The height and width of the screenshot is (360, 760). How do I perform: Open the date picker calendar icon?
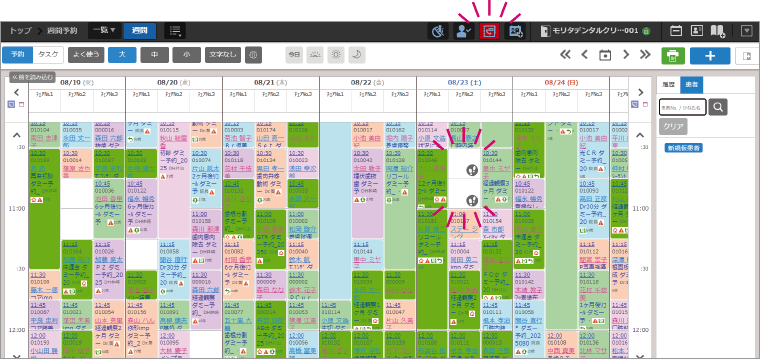[605, 55]
